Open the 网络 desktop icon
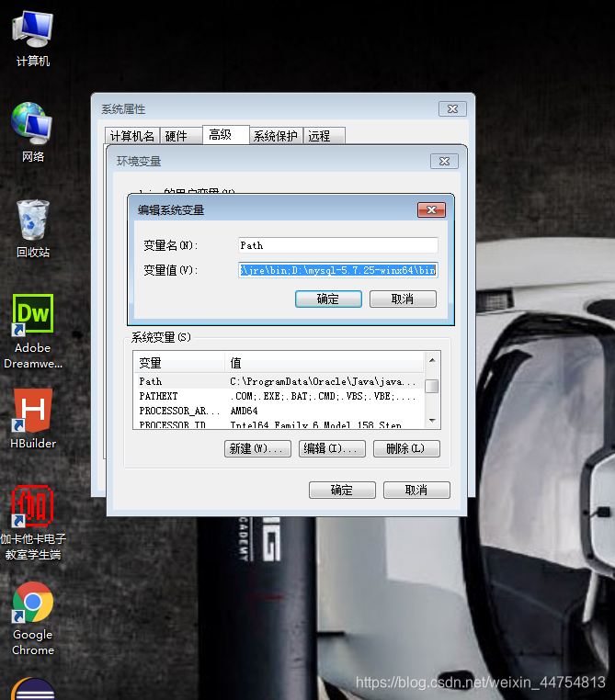 32,131
